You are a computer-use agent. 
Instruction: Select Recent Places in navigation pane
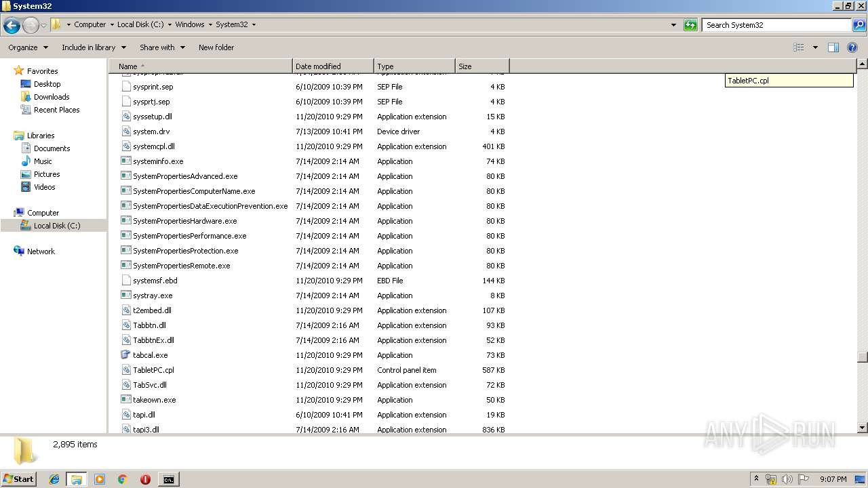pos(56,110)
